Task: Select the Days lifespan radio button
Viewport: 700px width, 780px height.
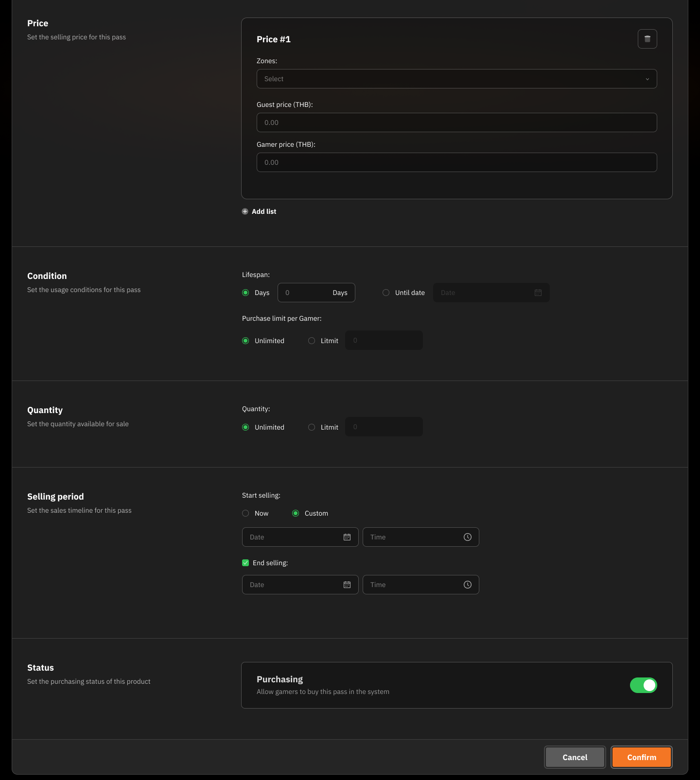Action: pos(245,293)
